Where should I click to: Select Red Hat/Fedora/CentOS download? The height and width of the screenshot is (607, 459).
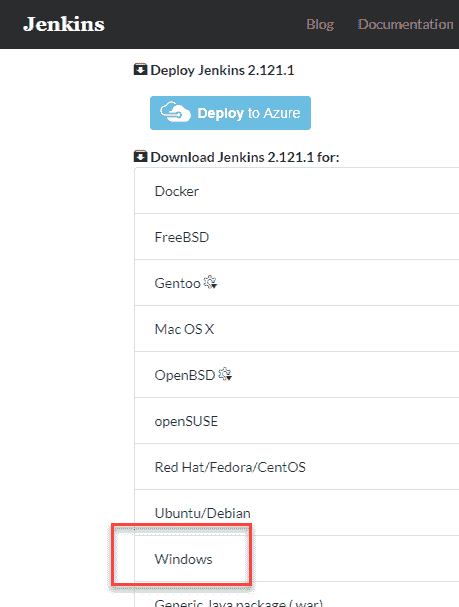pos(297,467)
